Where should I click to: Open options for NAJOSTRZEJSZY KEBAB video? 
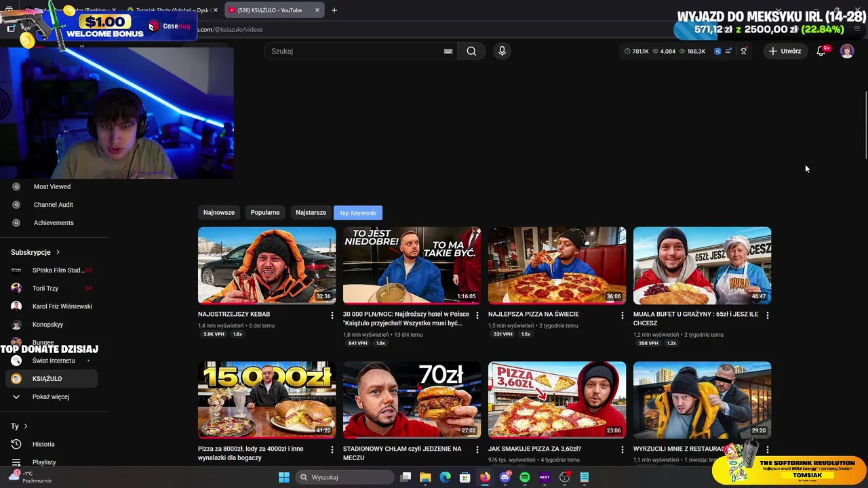point(332,315)
